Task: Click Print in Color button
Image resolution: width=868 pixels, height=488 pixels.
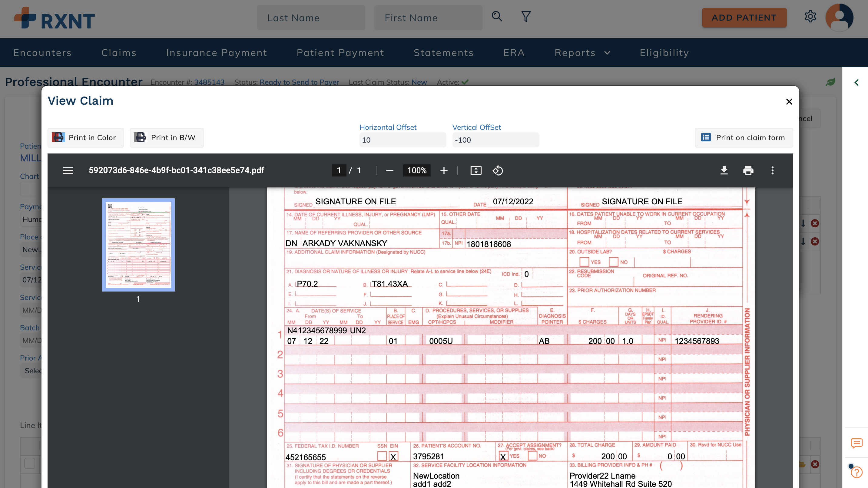Action: (86, 137)
